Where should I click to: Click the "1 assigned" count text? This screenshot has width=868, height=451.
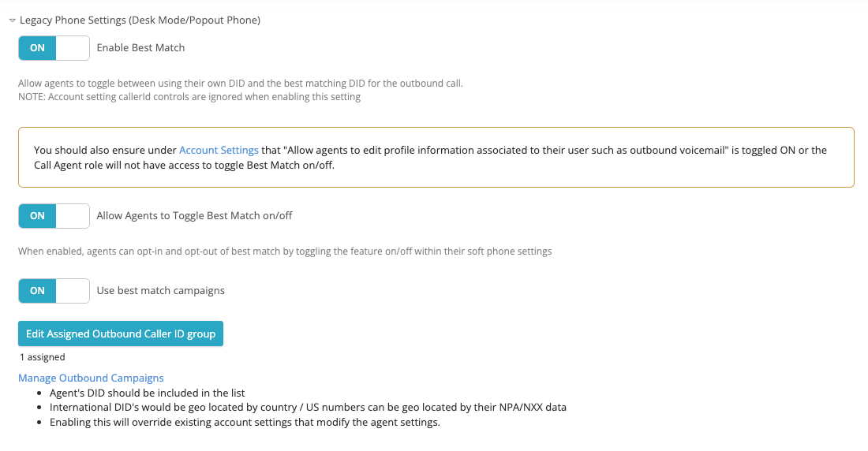pyautogui.click(x=43, y=357)
